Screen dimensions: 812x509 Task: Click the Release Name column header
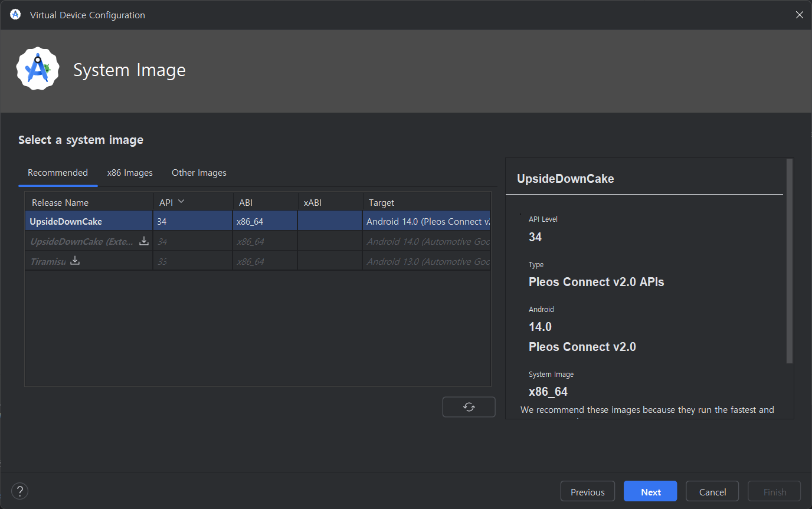click(60, 202)
